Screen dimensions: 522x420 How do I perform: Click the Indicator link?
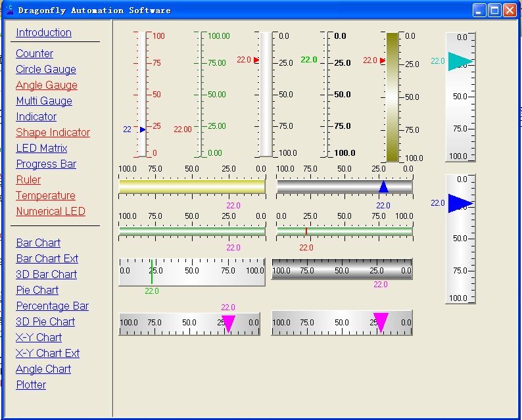pos(36,117)
